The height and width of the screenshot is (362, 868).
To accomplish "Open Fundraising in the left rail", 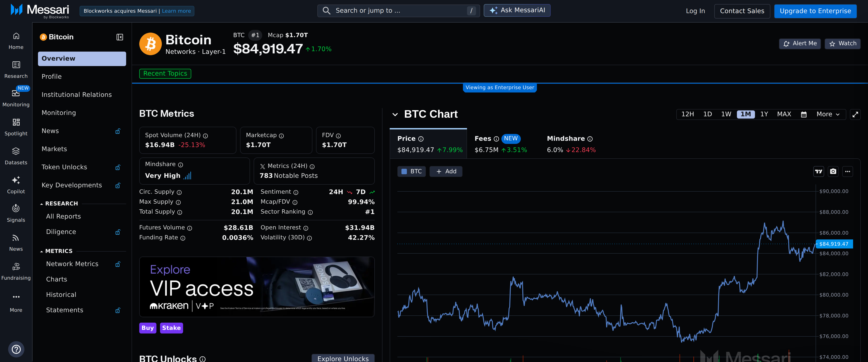I will [16, 271].
